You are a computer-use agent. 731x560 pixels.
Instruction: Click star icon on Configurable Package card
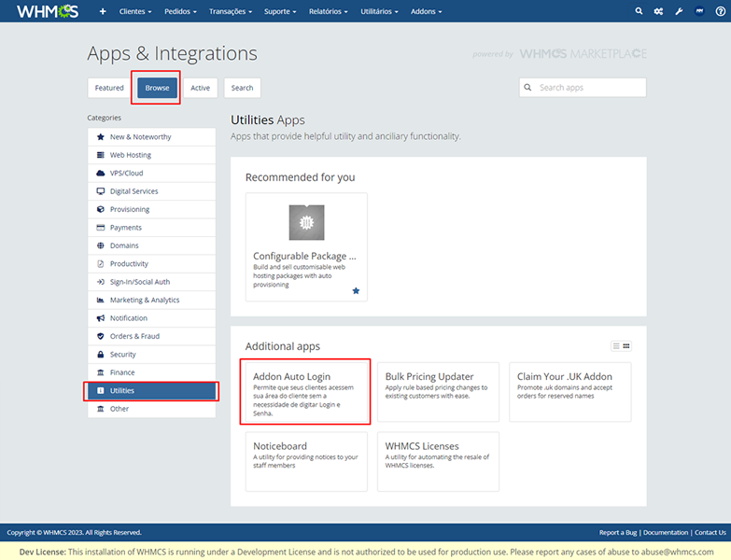356,291
